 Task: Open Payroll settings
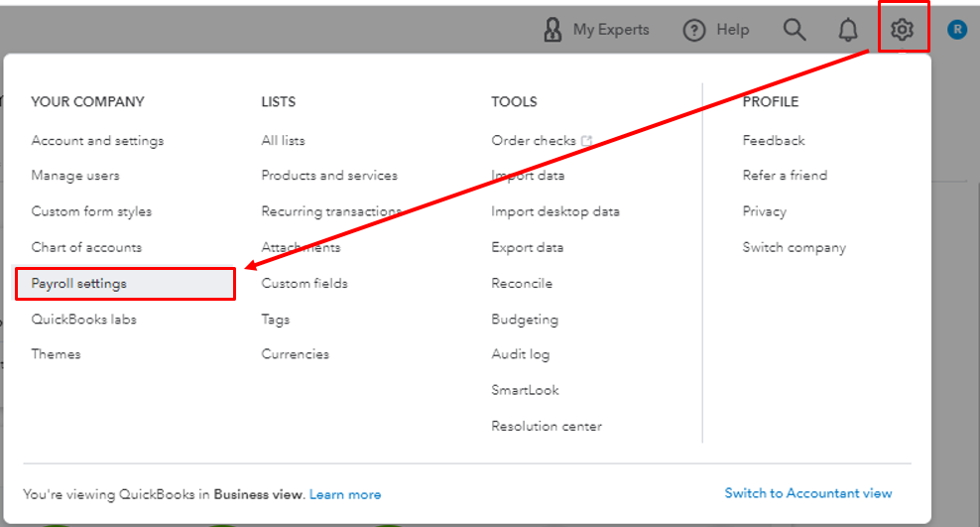pyautogui.click(x=79, y=284)
